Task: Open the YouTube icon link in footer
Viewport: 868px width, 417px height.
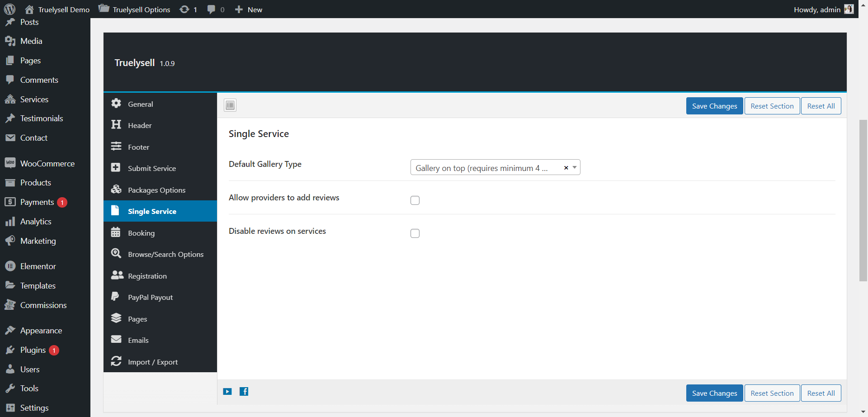Action: pyautogui.click(x=227, y=392)
